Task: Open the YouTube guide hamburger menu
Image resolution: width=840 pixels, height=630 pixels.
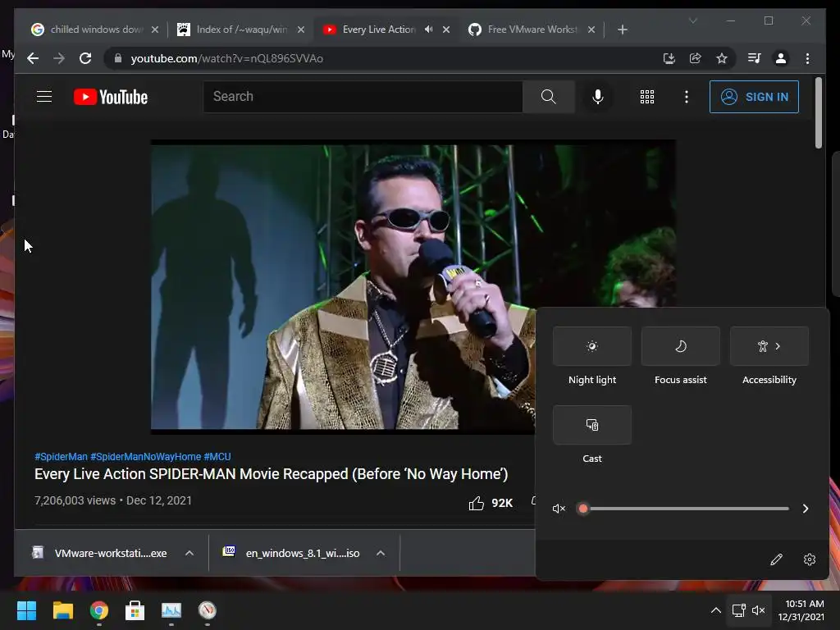Action: click(44, 97)
